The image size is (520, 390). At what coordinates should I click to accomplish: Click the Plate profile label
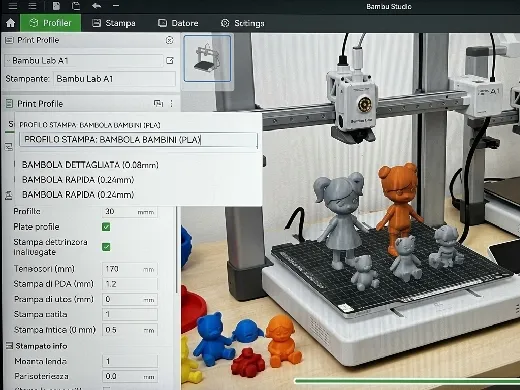(36, 227)
